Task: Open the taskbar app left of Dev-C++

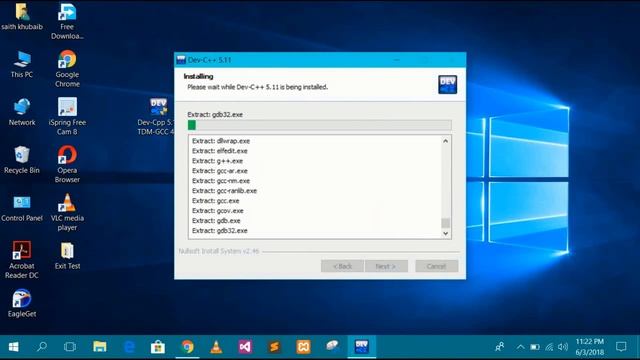Action: click(332, 346)
